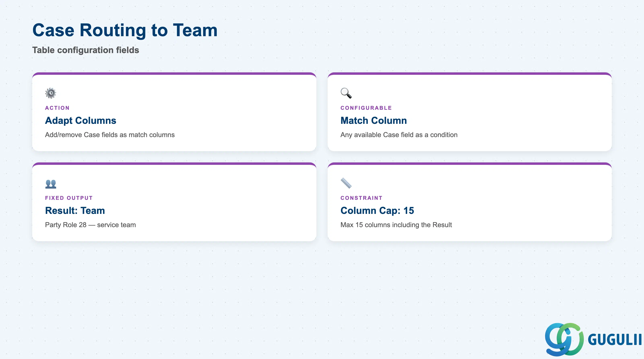Select the Adapt Columns heading
644x359 pixels.
[x=80, y=121]
